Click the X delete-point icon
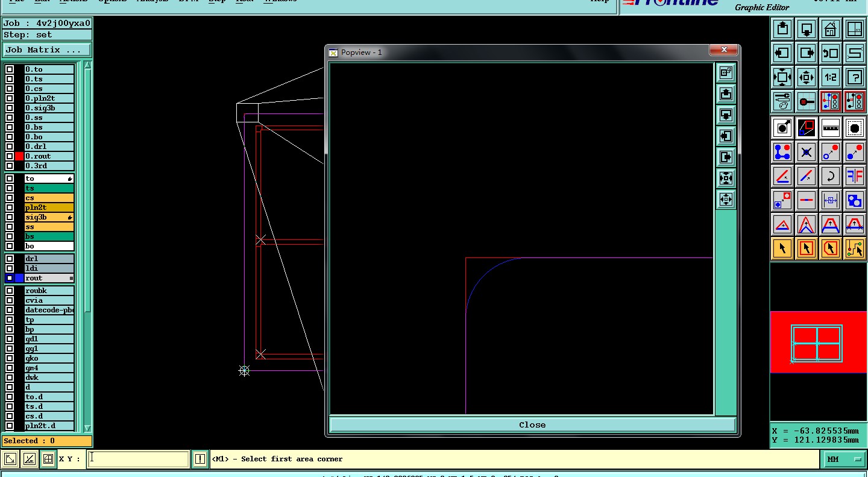The width and height of the screenshot is (868, 477). [807, 152]
